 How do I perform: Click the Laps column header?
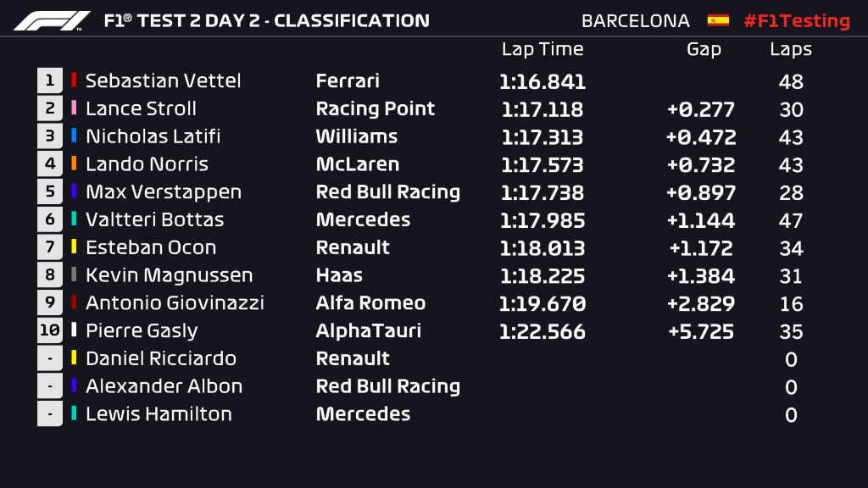(790, 49)
